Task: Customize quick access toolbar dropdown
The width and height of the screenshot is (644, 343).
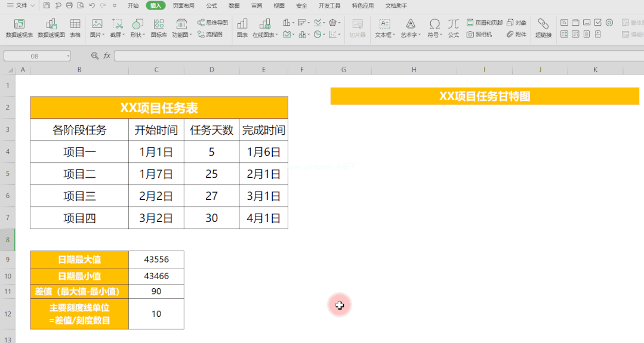Action: (x=115, y=6)
